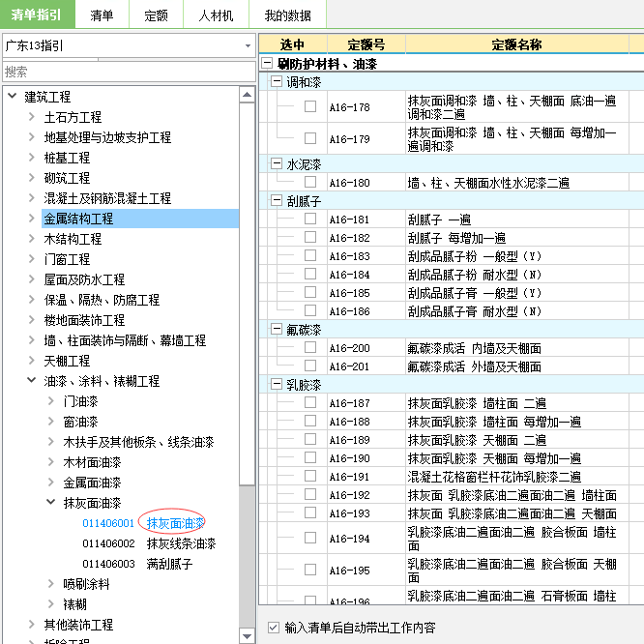The height and width of the screenshot is (644, 644).
Task: Open the 定额 tab
Action: point(156,15)
